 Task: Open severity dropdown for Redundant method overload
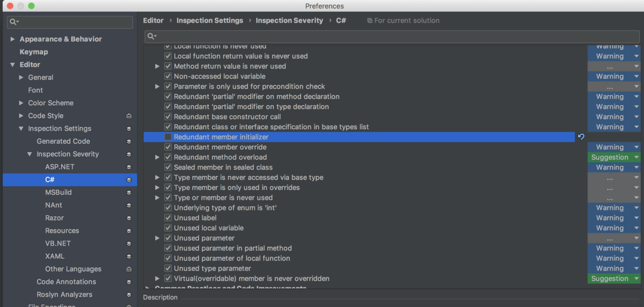coord(614,157)
